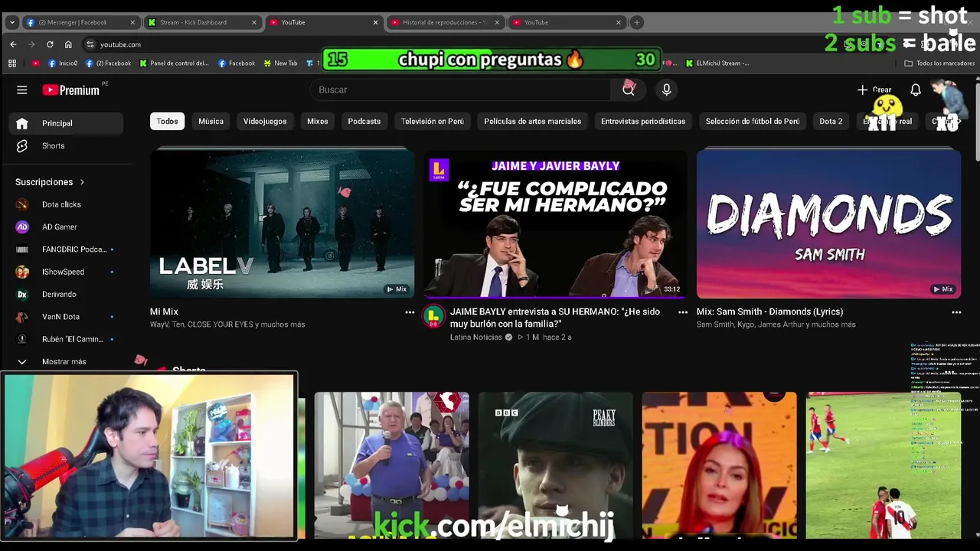This screenshot has width=980, height=551.
Task: Open Latina Noticias channel name link
Action: point(476,337)
